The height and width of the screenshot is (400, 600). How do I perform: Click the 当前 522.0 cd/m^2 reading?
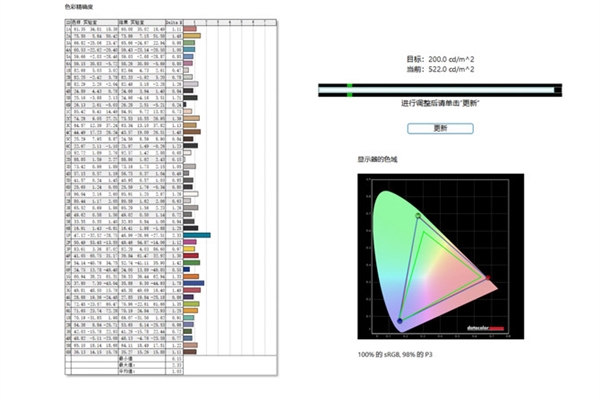(x=440, y=68)
